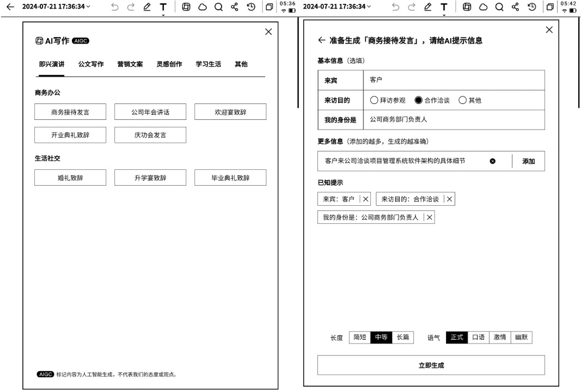581x392 pixels.
Task: Select the 其他 visit purpose radio option
Action: [463, 100]
